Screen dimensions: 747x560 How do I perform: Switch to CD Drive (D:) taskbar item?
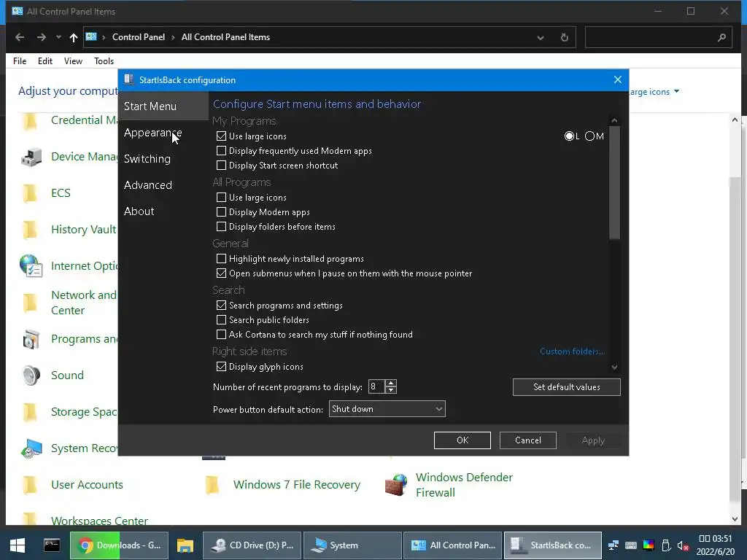252,545
